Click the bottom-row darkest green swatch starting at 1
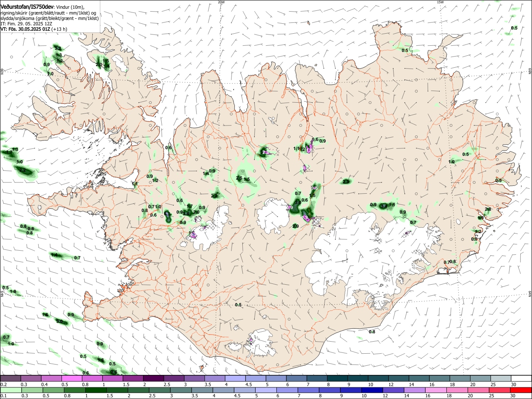Screen dimensions: 532x399 click(x=96, y=390)
